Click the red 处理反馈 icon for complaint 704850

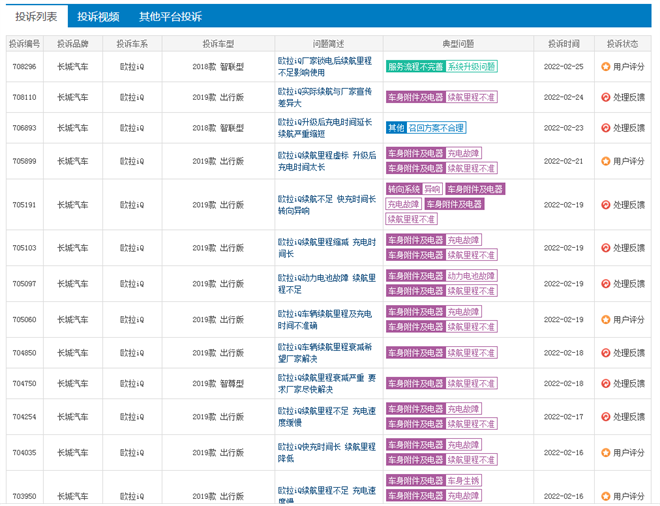click(x=606, y=353)
